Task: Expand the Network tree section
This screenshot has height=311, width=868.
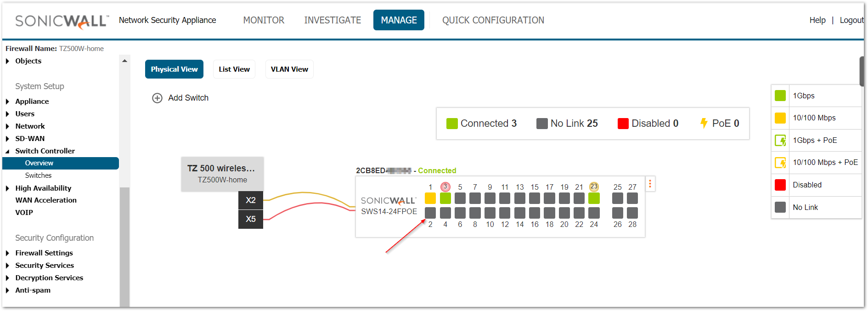Action: click(x=7, y=126)
